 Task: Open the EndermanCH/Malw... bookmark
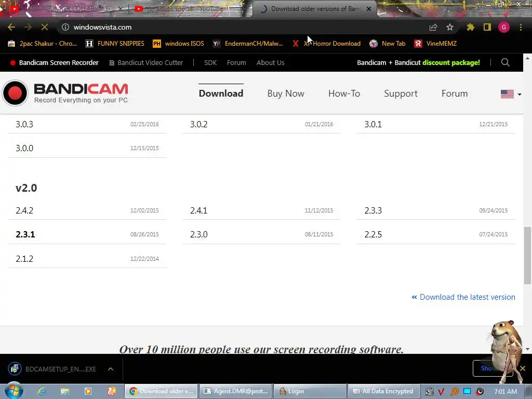(x=248, y=44)
